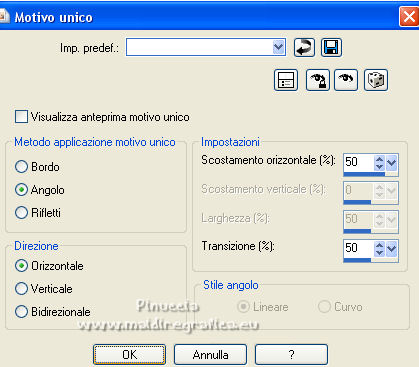Enable Visualizza anteprima motivo unico checkbox

point(21,117)
